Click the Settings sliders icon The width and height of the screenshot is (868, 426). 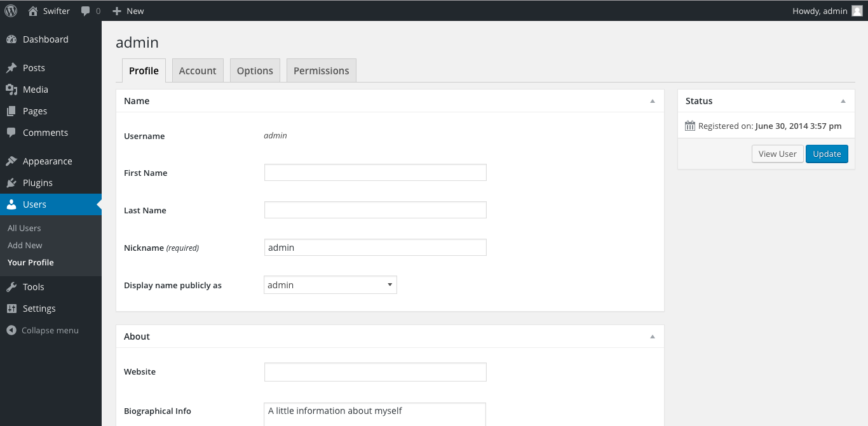point(11,309)
